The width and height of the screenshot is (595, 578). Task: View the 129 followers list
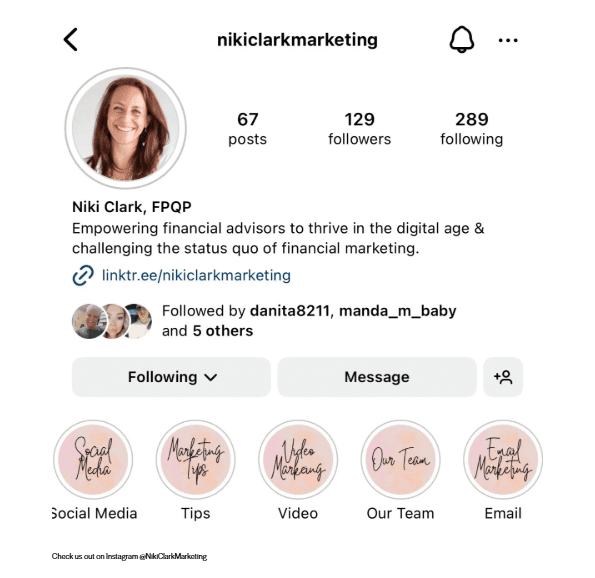point(359,129)
